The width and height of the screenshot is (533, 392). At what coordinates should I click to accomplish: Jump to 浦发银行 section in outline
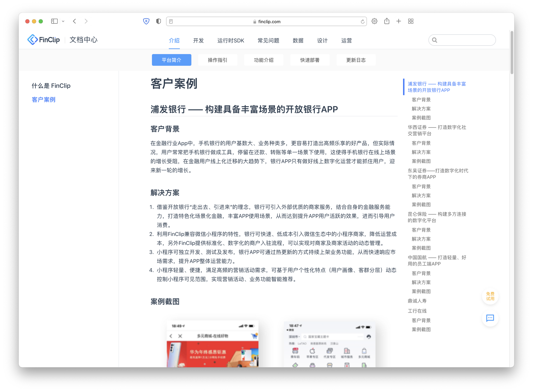437,87
